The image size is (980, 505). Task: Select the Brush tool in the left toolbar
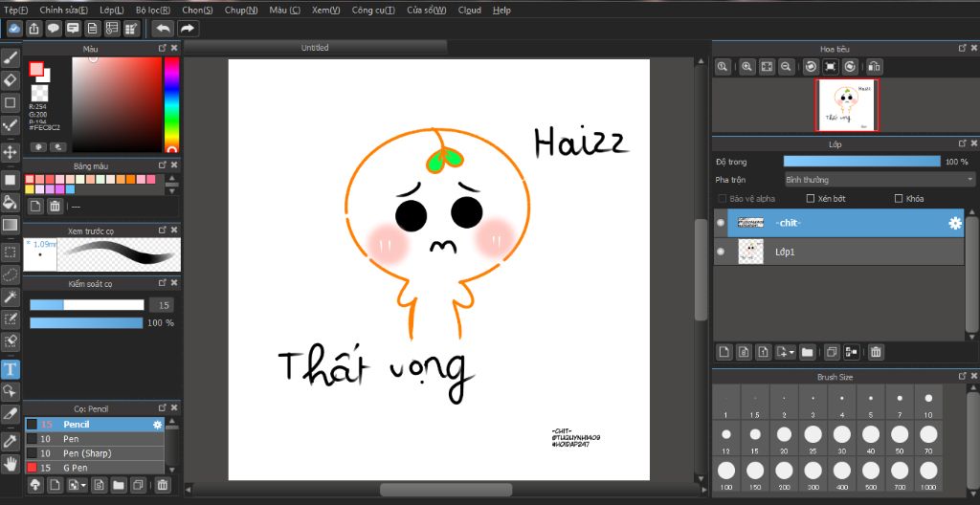pos(11,58)
